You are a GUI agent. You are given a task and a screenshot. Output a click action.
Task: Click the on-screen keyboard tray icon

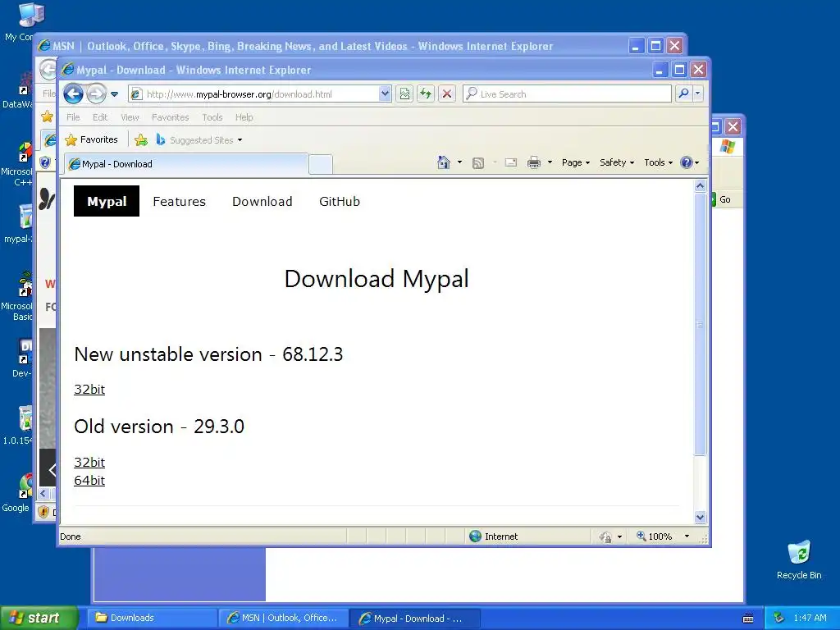point(748,619)
